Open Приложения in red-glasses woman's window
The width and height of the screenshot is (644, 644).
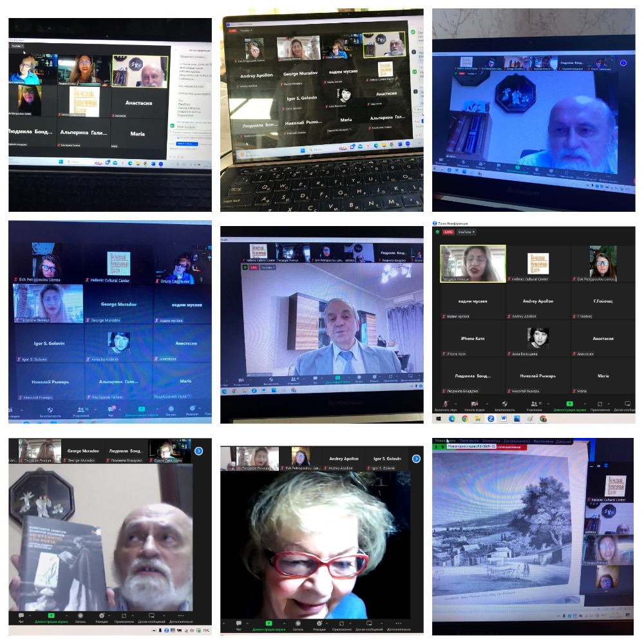pos(341,625)
